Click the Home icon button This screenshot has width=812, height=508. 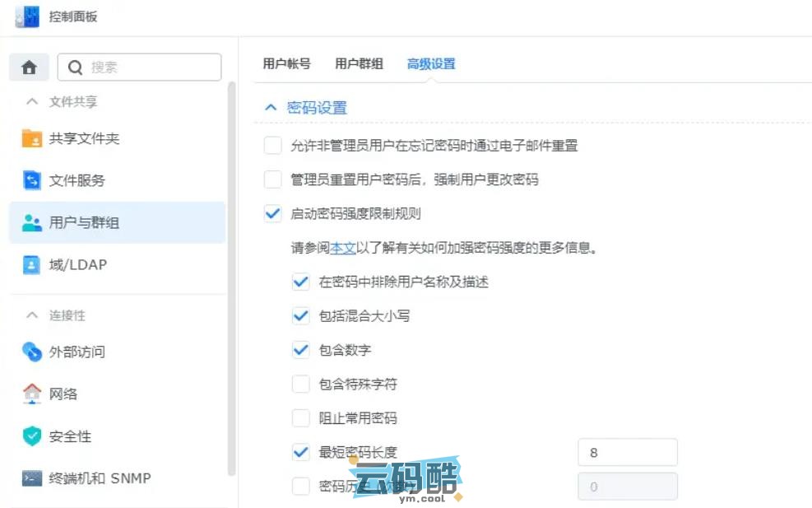click(30, 68)
